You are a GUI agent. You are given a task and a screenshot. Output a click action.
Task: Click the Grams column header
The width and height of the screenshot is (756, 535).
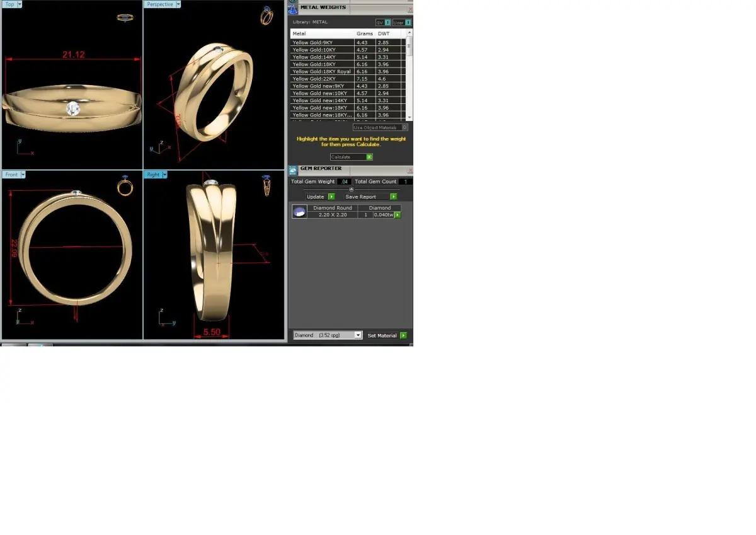pos(365,33)
